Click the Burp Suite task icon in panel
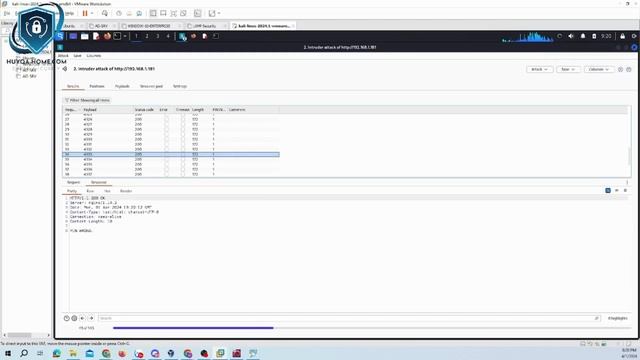Viewport: 640px width, 360px height. tap(182, 36)
